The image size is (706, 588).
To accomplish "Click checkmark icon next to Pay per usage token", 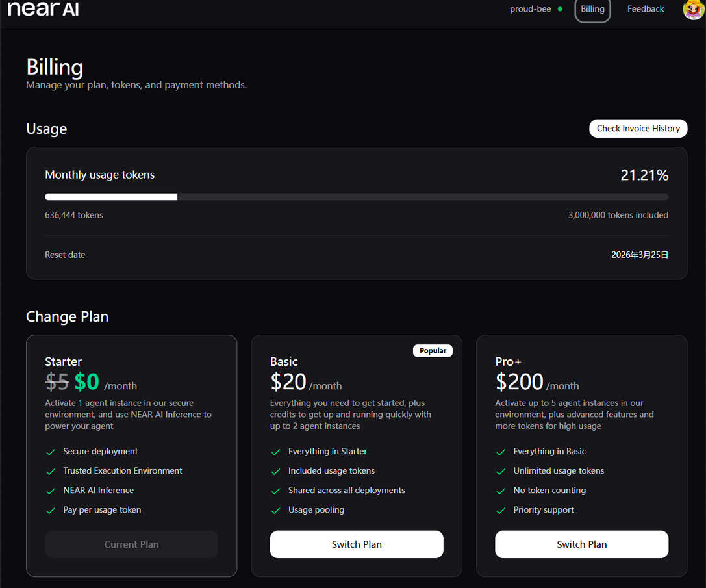I will tap(51, 511).
